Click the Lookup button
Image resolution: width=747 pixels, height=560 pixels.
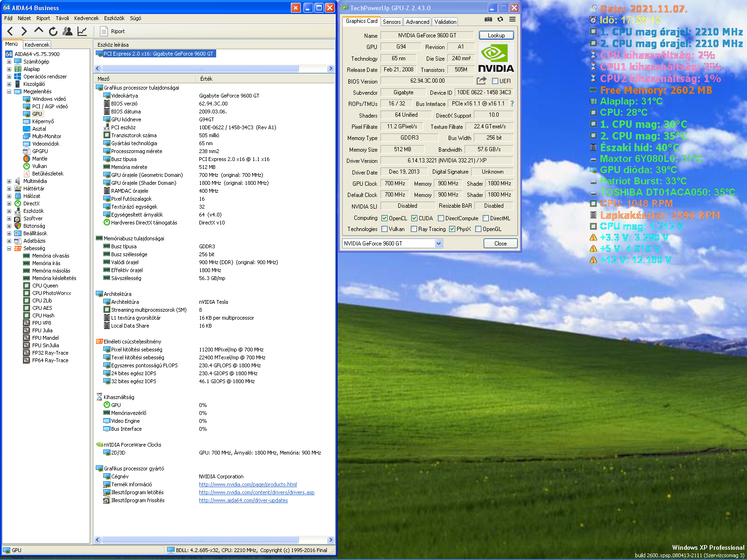click(x=496, y=35)
